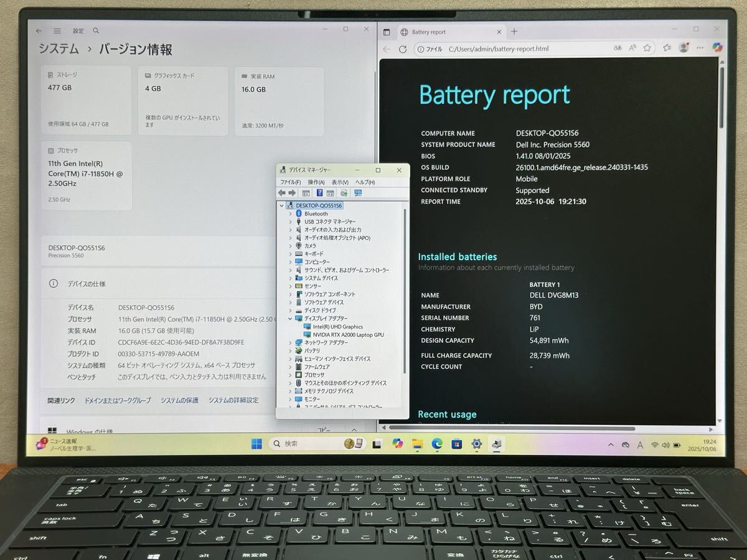The image size is (747, 560).
Task: Open Microsoft Edge from the taskbar
Action: tap(437, 444)
